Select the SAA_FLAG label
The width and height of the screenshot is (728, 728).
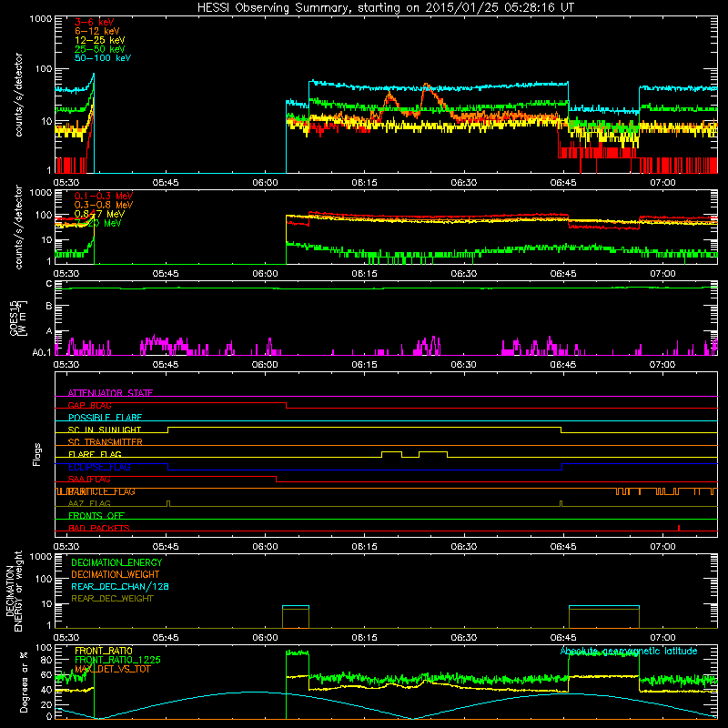(89, 480)
